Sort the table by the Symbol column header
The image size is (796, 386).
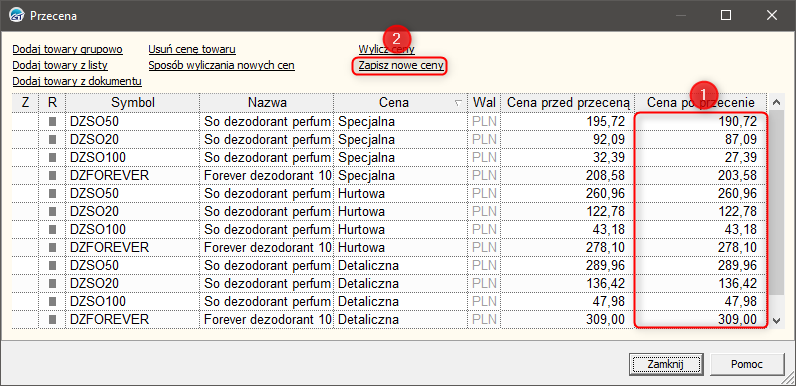coord(132,103)
